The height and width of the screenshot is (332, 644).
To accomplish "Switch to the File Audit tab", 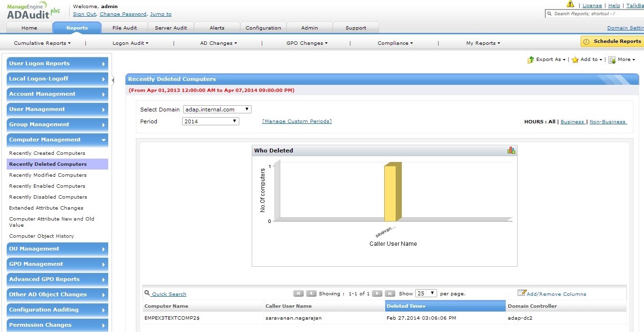I will coord(124,28).
